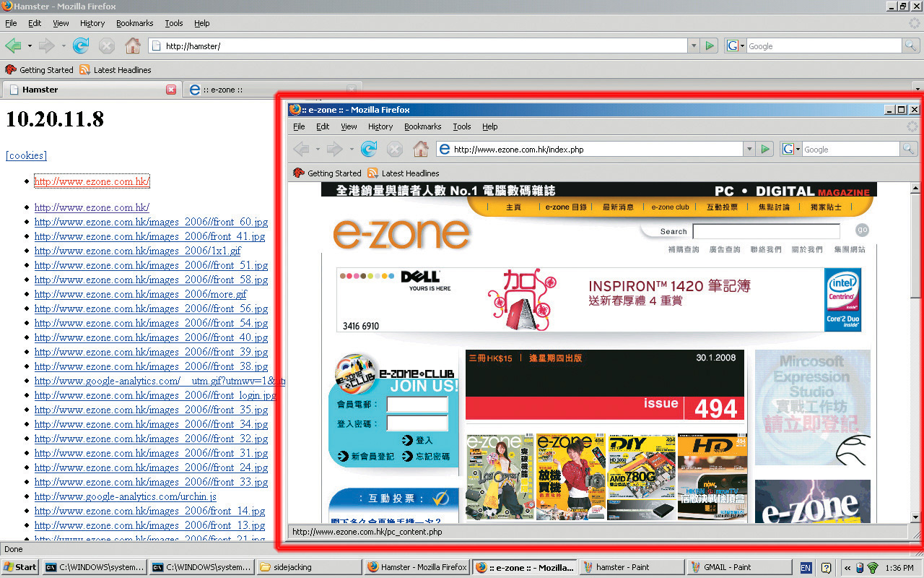Close the Hamster tab

171,90
